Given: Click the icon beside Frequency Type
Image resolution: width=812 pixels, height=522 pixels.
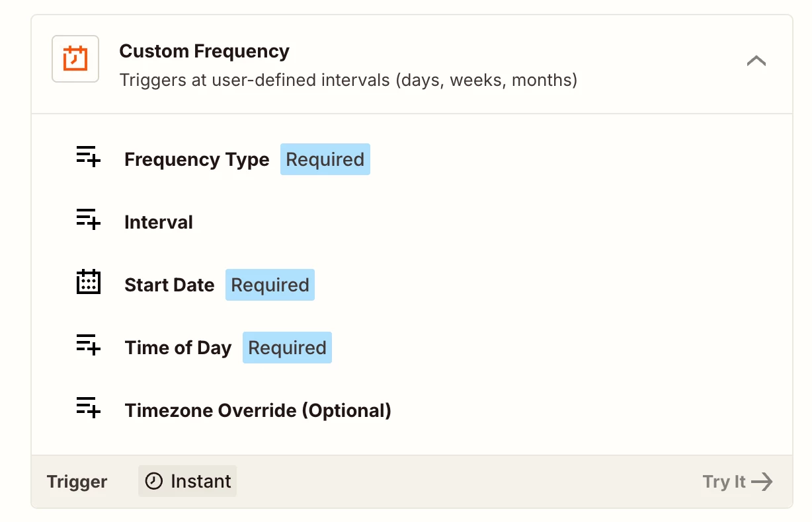Looking at the screenshot, I should [88, 157].
